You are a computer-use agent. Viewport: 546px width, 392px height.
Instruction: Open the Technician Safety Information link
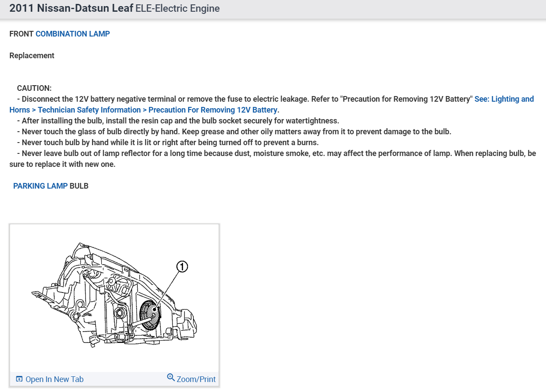(89, 110)
